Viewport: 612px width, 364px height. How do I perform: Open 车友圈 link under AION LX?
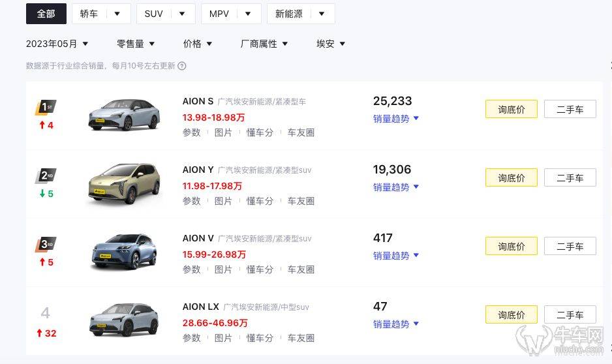301,338
